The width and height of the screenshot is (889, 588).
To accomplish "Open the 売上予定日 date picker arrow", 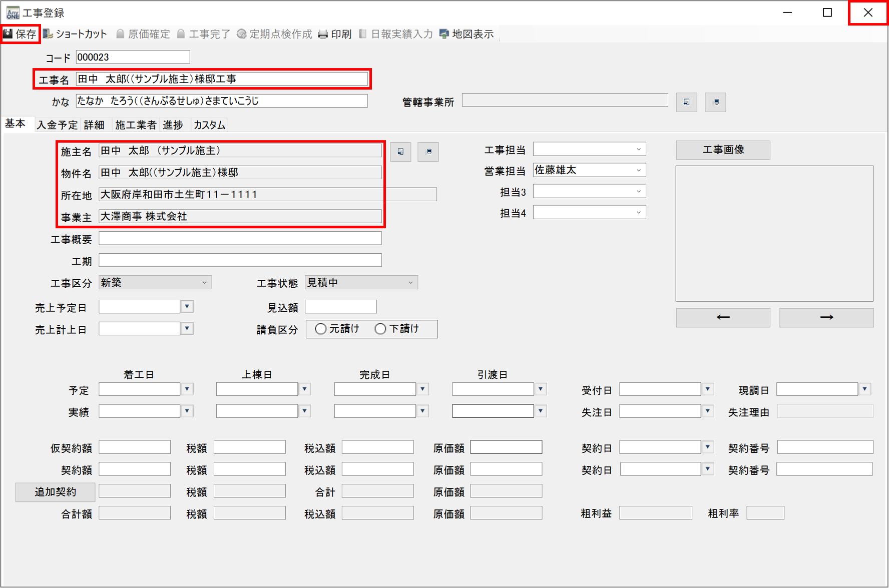I will coord(187,307).
